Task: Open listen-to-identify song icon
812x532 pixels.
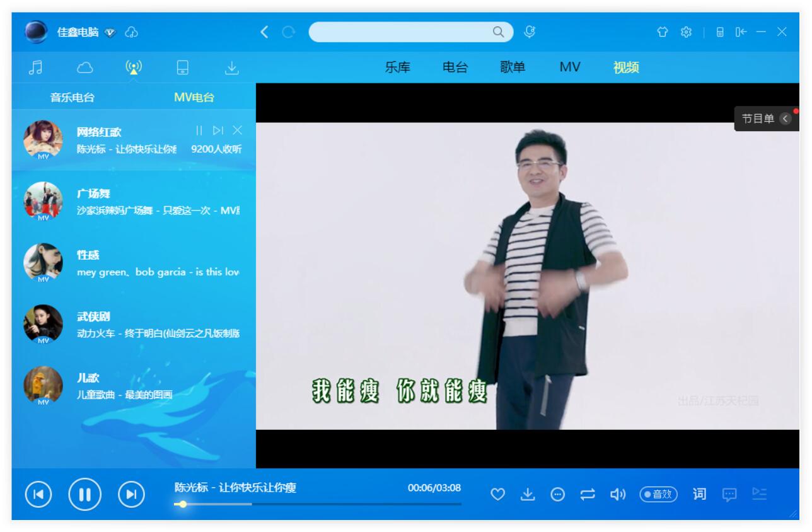Action: pyautogui.click(x=530, y=32)
